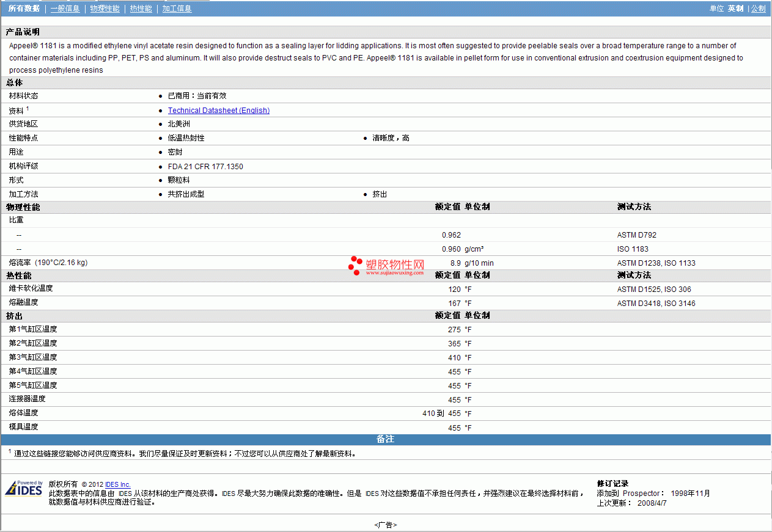Click the <广告> placeholder text
This screenshot has height=532, width=772.
click(386, 525)
